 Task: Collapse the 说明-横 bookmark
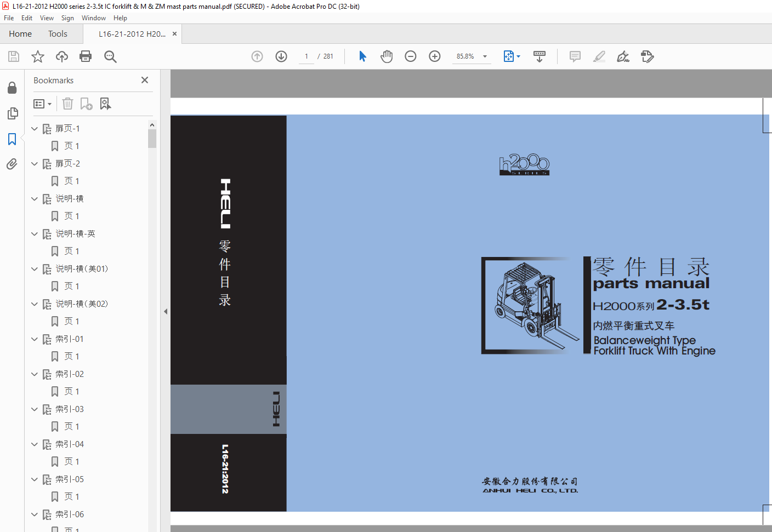[35, 199]
